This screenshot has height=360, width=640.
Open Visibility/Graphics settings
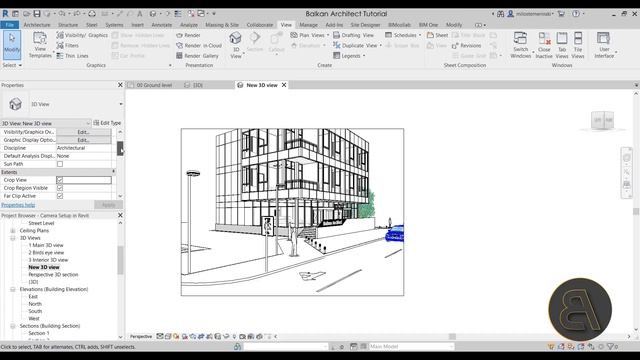coord(82,36)
